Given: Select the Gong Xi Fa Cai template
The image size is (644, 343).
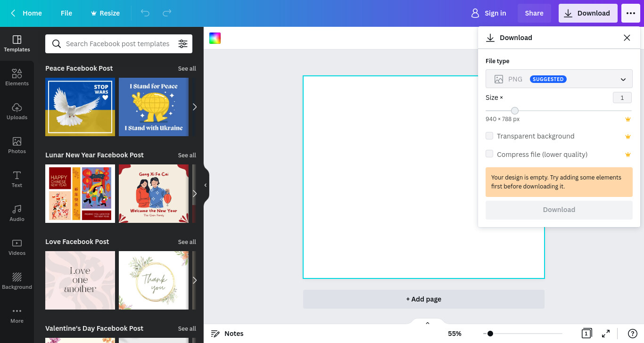Looking at the screenshot, I should point(154,194).
